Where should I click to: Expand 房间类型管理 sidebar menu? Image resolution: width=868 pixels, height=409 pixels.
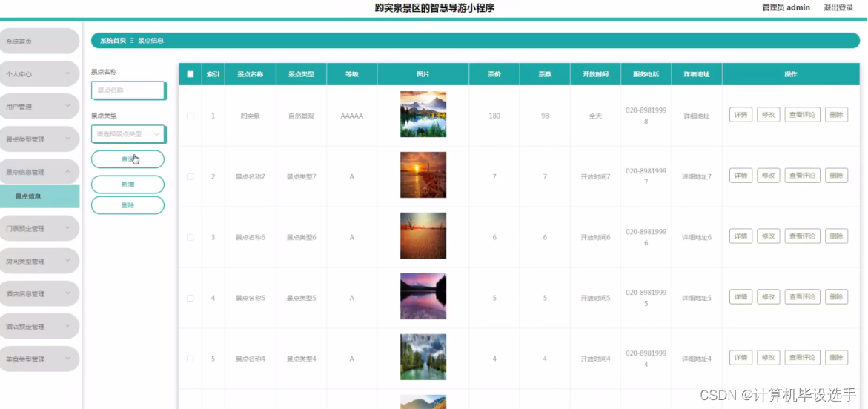pos(39,261)
